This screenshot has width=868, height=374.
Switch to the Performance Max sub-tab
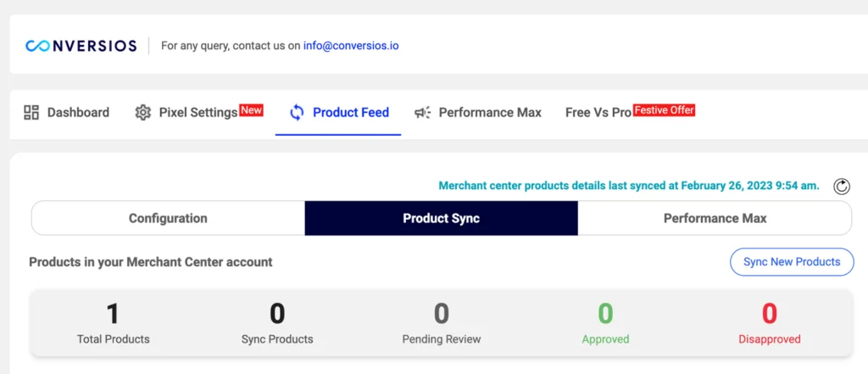(715, 218)
